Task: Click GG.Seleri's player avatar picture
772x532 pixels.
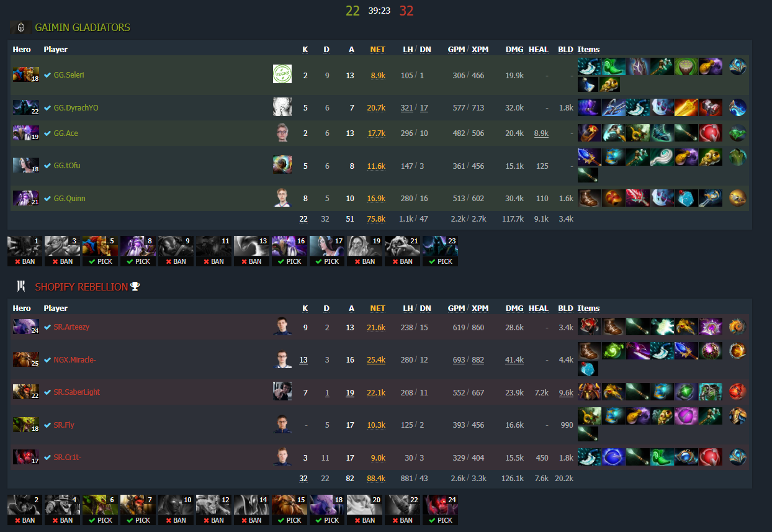Action: [x=282, y=74]
